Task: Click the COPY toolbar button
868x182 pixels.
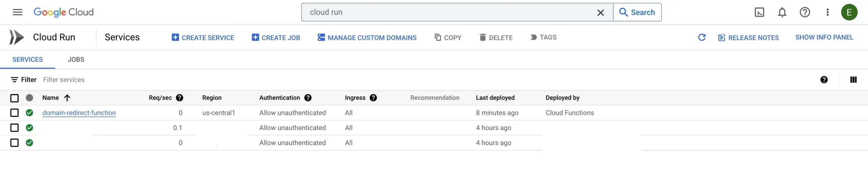Action: point(448,38)
